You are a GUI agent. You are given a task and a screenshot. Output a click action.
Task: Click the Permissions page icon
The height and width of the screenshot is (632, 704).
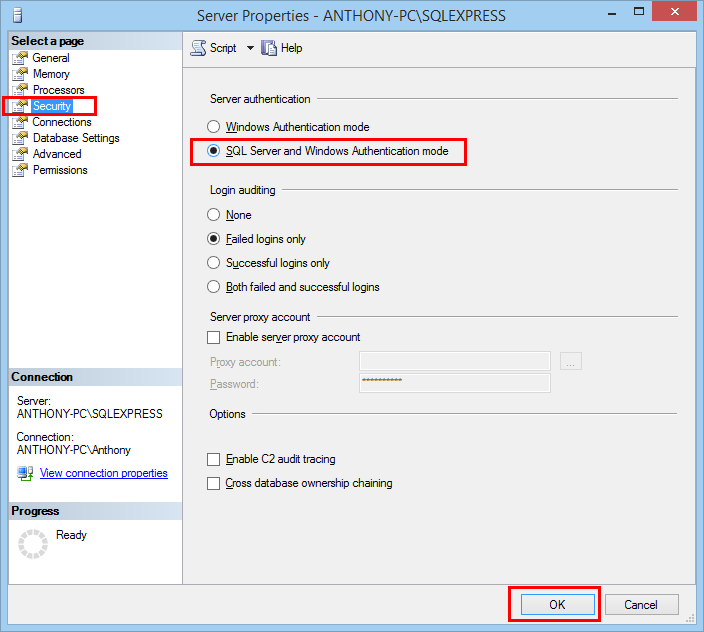point(20,170)
